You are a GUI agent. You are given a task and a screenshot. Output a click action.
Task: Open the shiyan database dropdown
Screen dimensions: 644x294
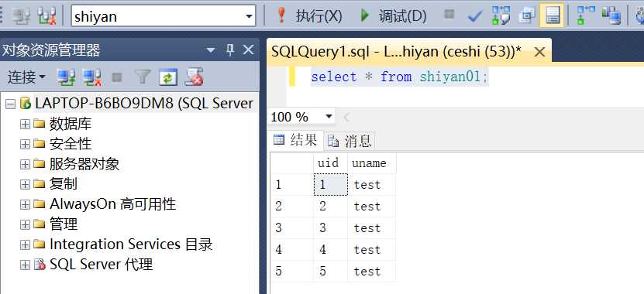(x=249, y=16)
